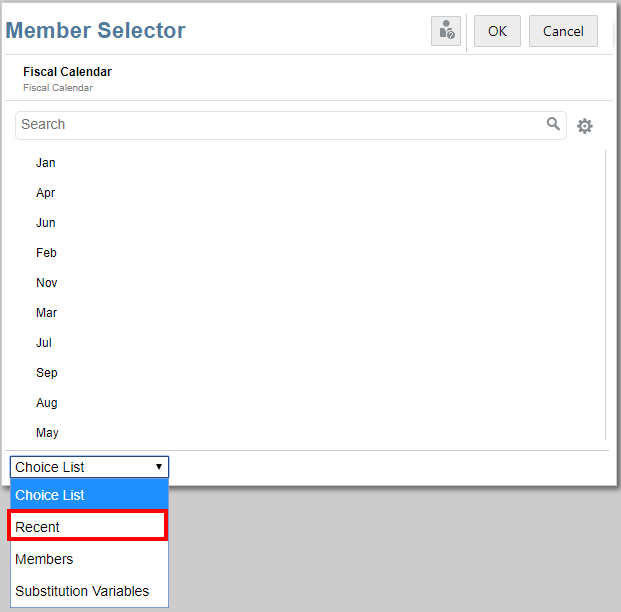Select Recent from the dropdown list
621x612 pixels.
[x=88, y=527]
